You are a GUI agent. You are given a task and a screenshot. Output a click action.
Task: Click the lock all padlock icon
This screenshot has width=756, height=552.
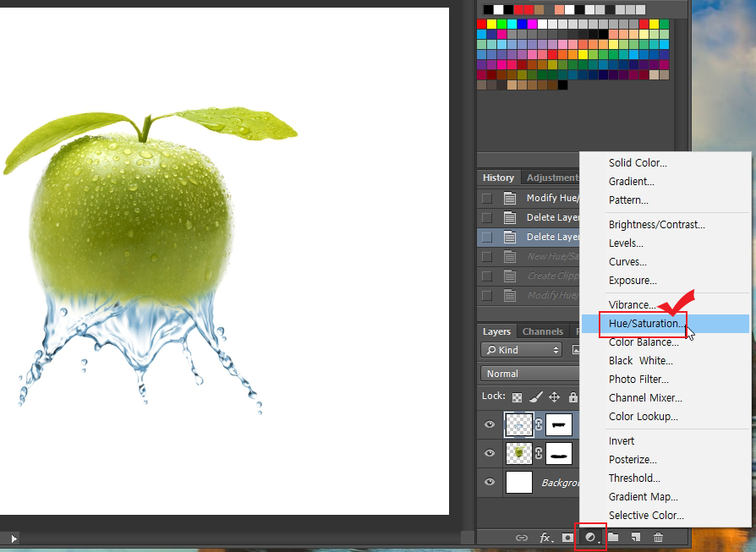(x=572, y=396)
